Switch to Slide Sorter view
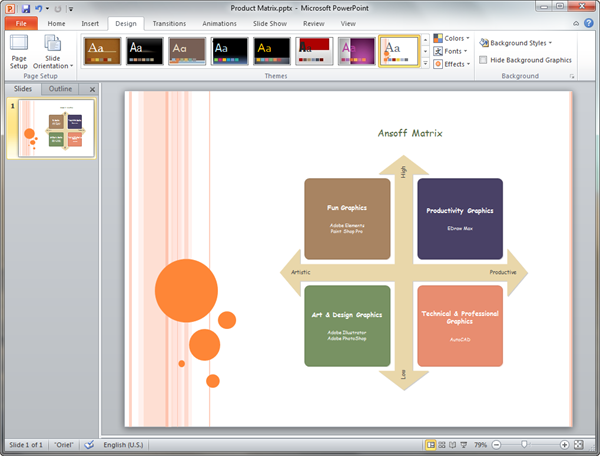Screen dimensions: 600x456 pos(443,444)
